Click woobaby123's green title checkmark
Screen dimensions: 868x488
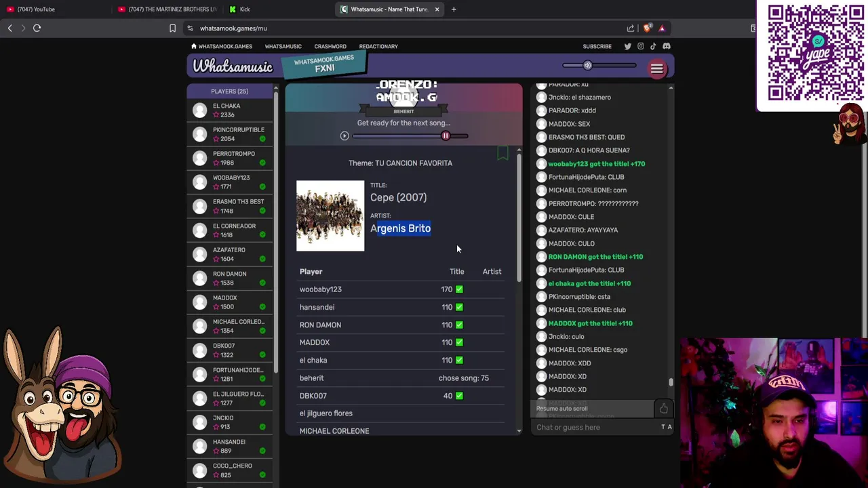[459, 289]
